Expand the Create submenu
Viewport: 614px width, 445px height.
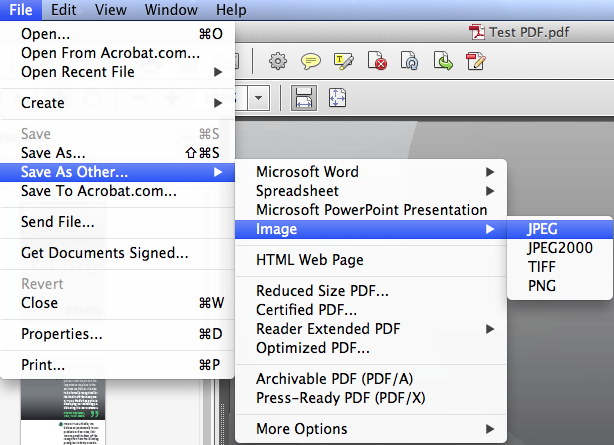(117, 103)
